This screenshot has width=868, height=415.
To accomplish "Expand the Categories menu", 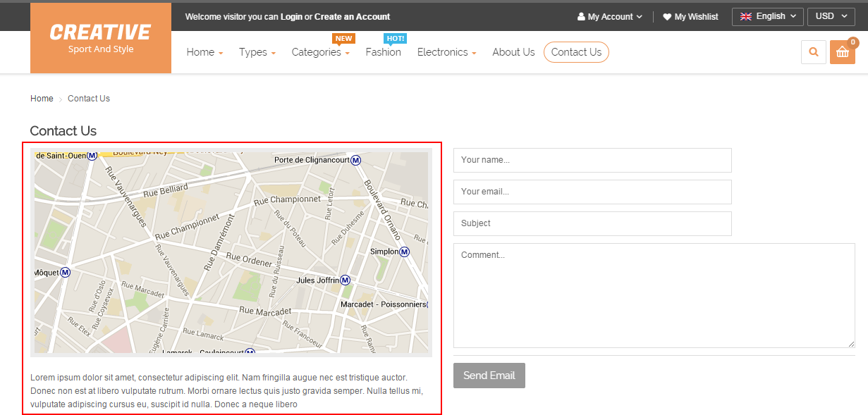I will (321, 52).
